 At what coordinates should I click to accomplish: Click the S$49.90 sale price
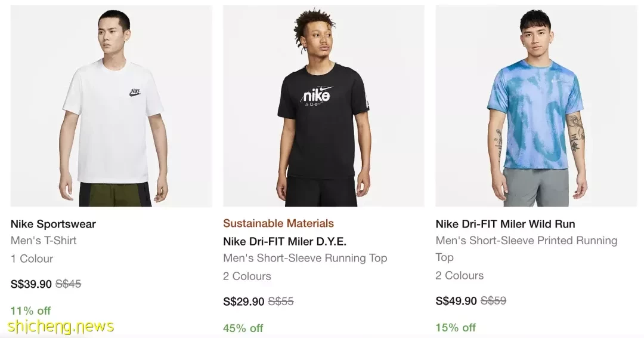click(456, 301)
